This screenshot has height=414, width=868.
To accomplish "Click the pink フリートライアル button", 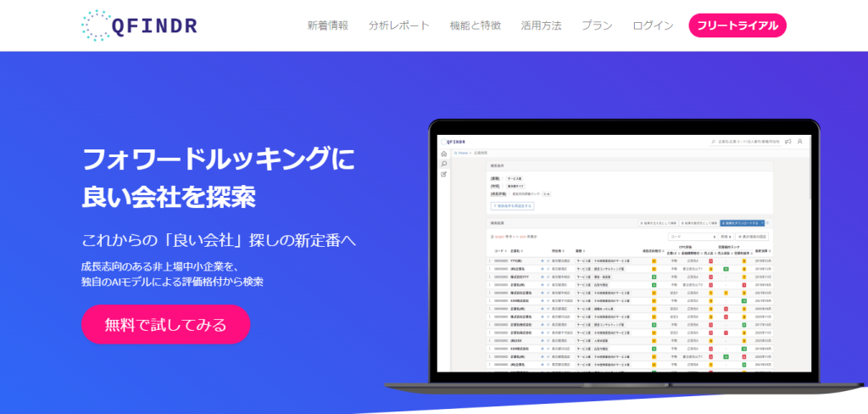I will point(737,25).
